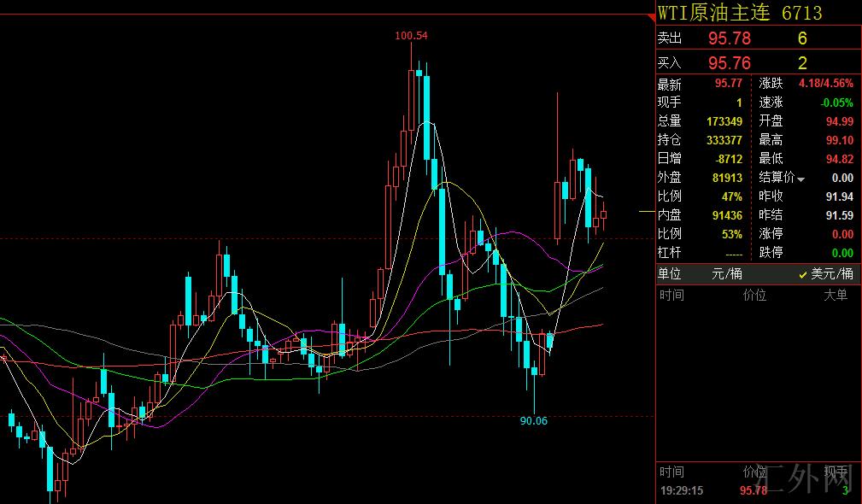Screen dimensions: 862x504
Task: Click the 90.06 low price label
Action: (x=533, y=421)
